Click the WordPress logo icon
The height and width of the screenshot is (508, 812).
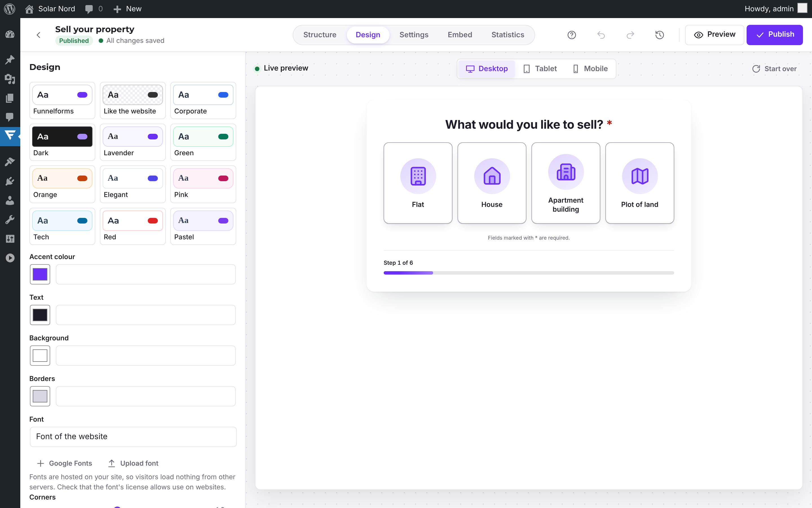point(10,9)
